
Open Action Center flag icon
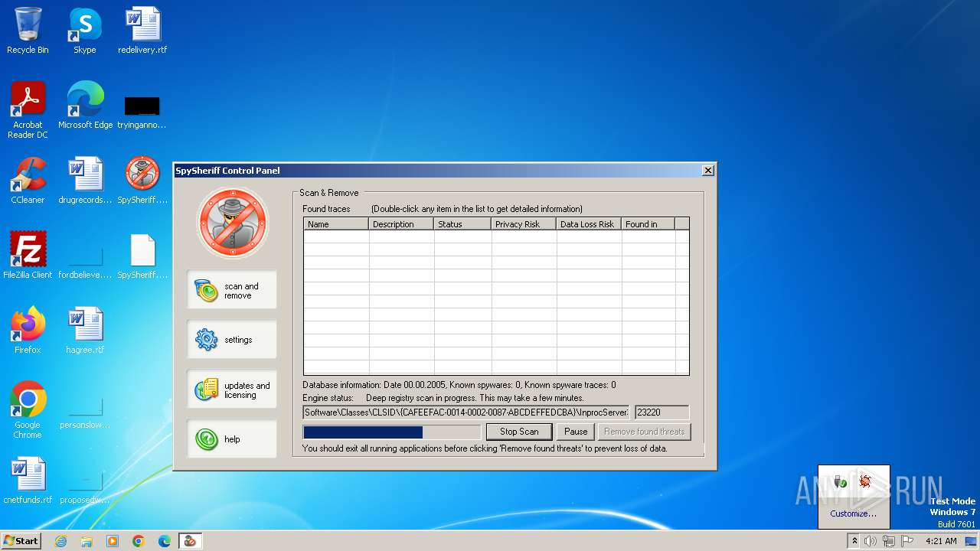(907, 541)
